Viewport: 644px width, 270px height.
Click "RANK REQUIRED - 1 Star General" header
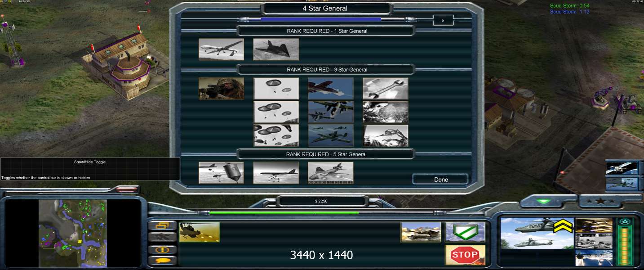tap(327, 31)
